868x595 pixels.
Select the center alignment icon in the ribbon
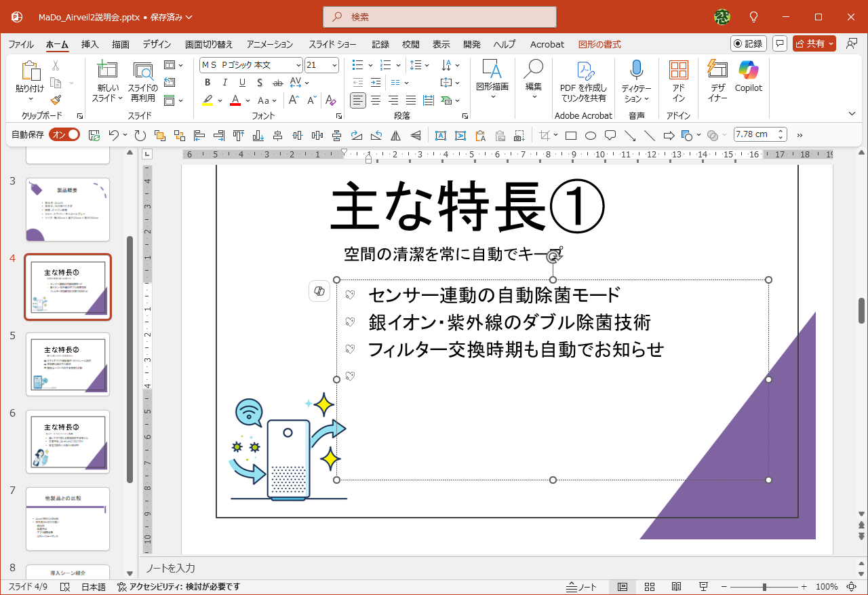pos(375,100)
